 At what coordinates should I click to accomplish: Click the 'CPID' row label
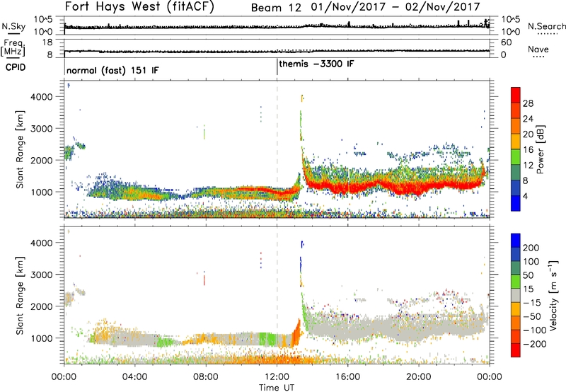[16, 67]
